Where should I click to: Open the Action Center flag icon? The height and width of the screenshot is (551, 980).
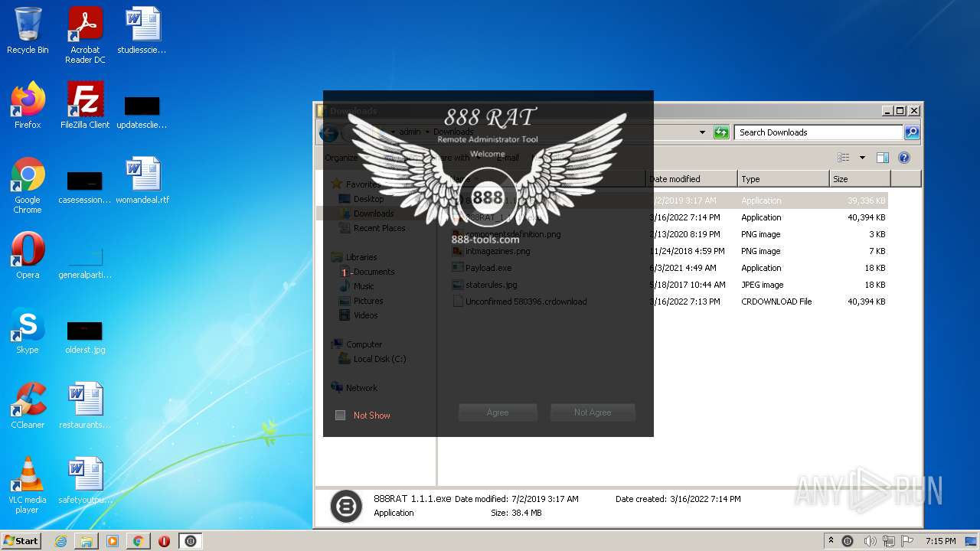907,541
